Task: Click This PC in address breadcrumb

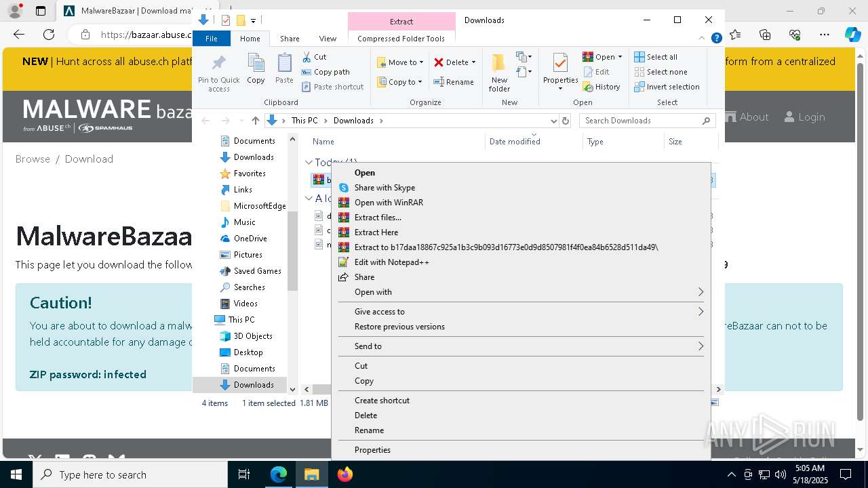Action: (304, 121)
